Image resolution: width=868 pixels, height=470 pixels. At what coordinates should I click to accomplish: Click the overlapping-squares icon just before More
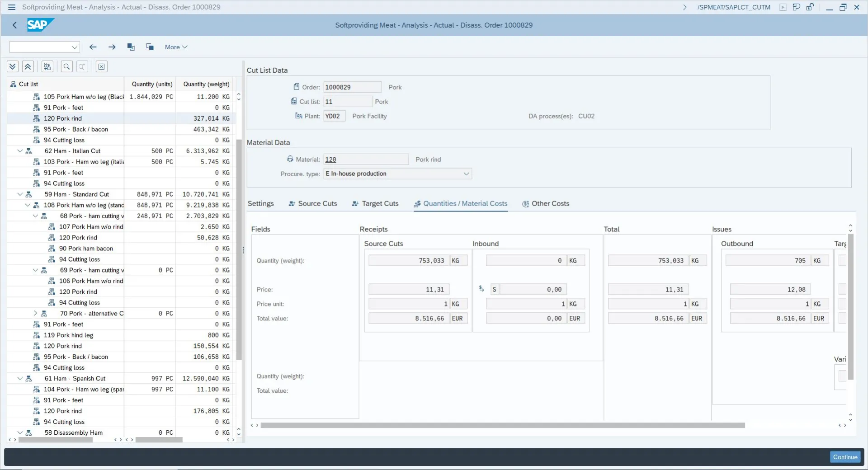150,47
